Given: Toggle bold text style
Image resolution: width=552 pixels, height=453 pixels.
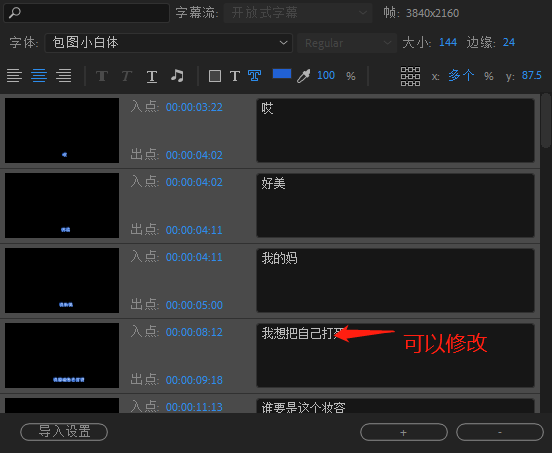Looking at the screenshot, I should coord(102,76).
